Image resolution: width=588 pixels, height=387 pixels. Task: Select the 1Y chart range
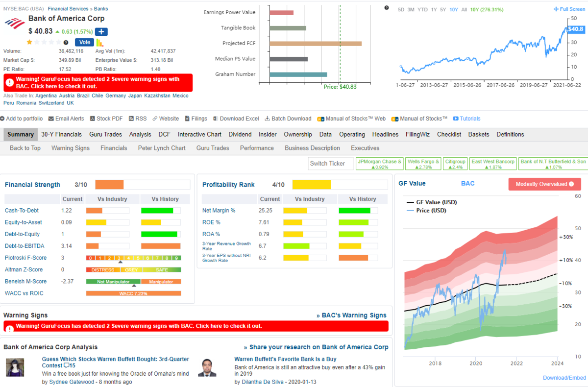pos(434,9)
